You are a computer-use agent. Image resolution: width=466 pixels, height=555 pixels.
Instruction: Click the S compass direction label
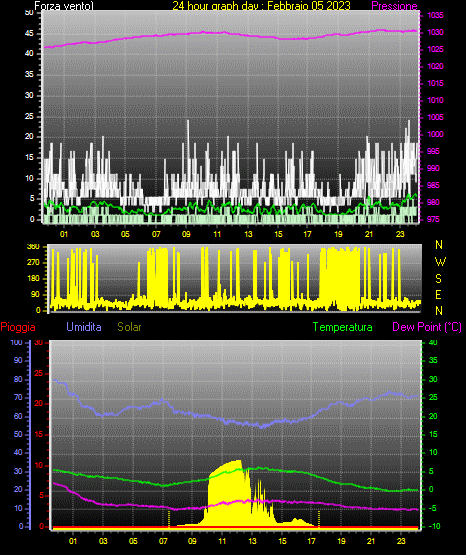point(438,279)
